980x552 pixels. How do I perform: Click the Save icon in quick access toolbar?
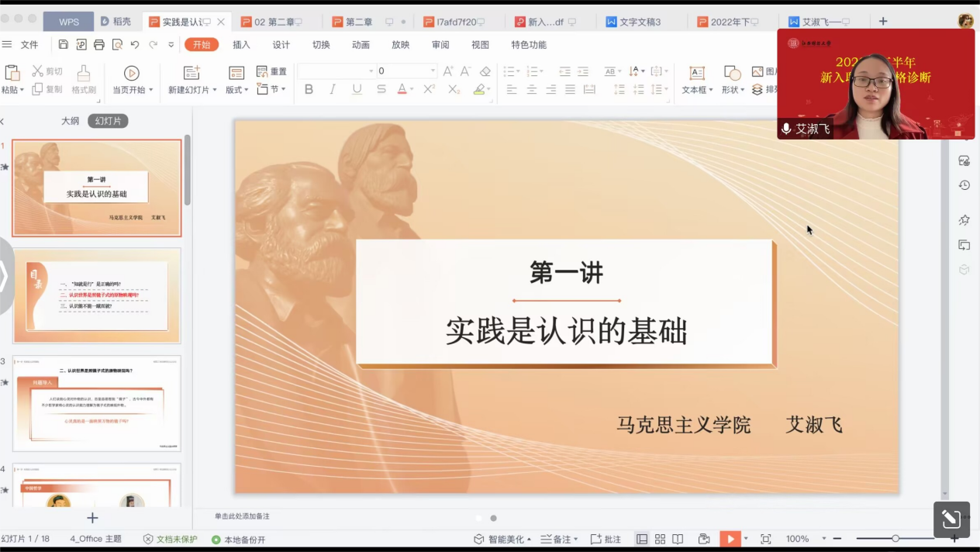pos(64,45)
